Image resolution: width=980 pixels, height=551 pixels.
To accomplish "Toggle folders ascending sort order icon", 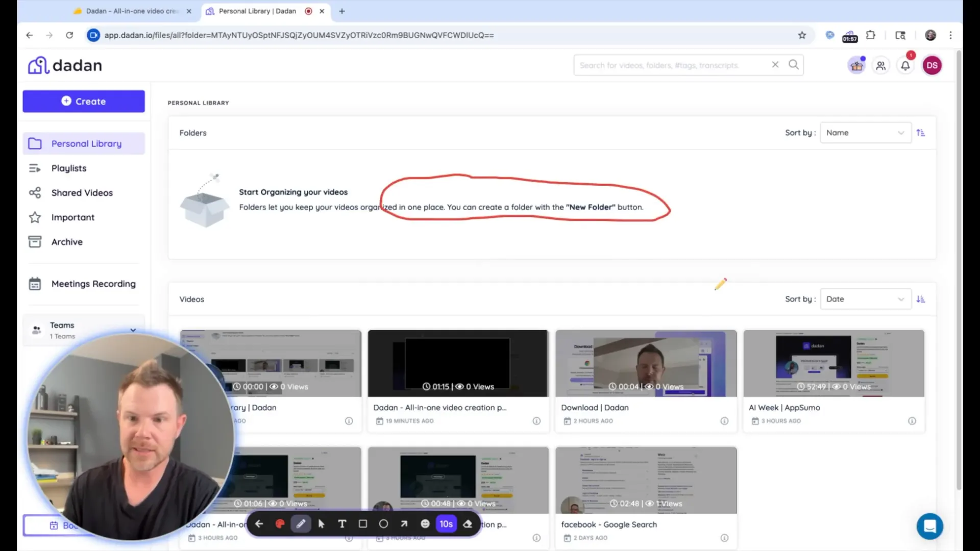I will coord(921,133).
